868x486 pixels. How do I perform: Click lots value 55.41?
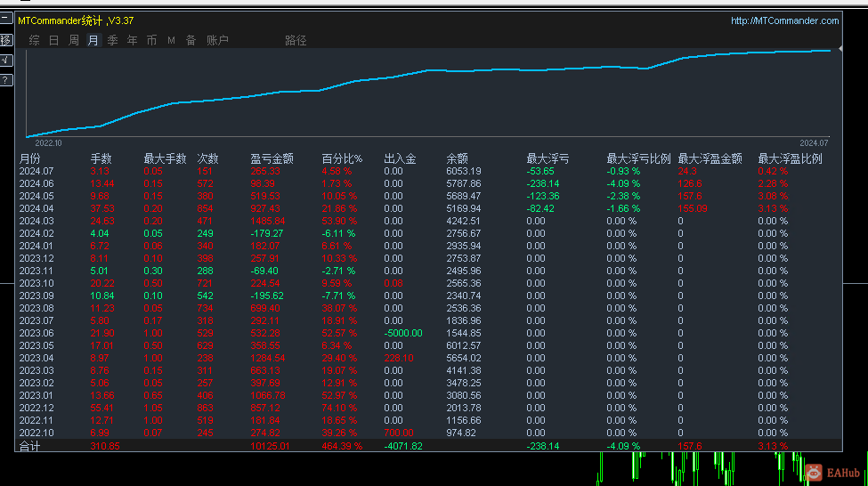tap(102, 408)
